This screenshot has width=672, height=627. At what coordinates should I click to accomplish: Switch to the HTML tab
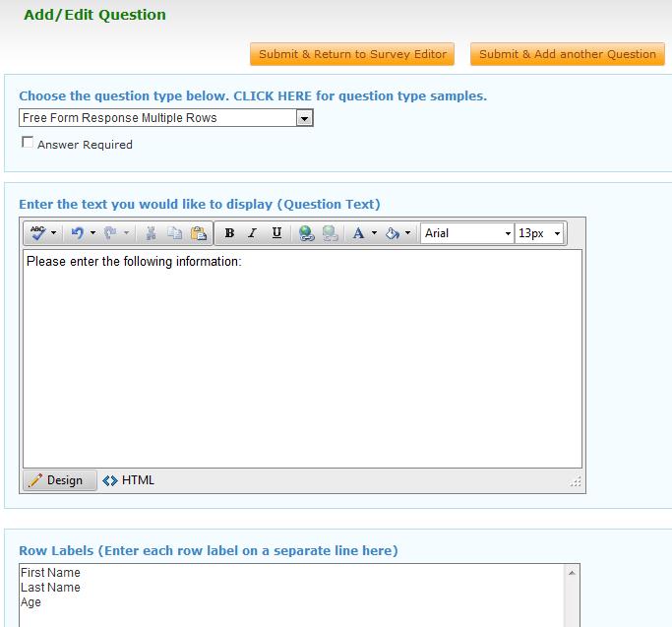pos(129,480)
